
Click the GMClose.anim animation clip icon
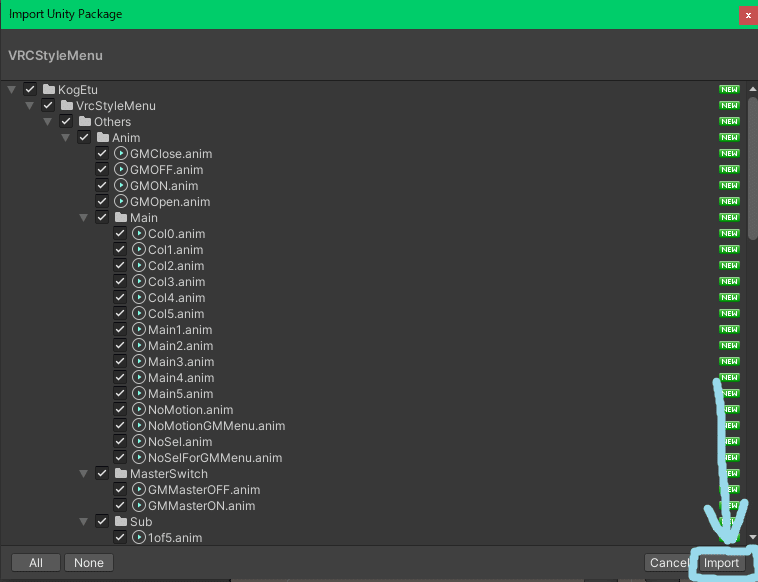coord(120,153)
